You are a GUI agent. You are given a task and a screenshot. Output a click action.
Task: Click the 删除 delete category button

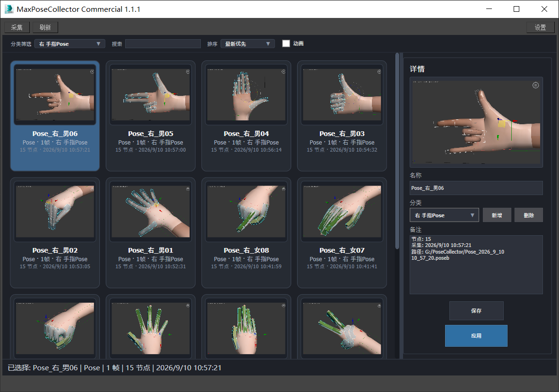click(x=529, y=215)
